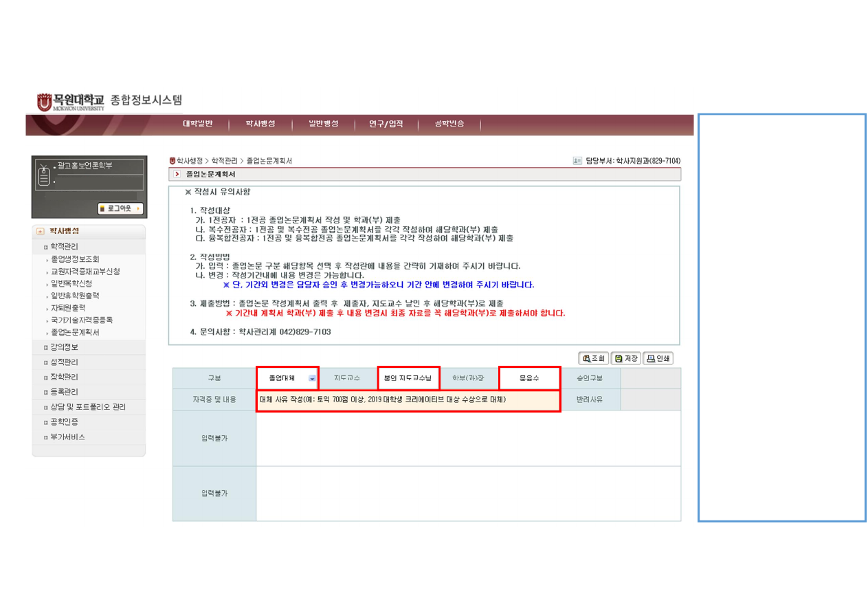
Task: Click the 저장 save button
Action: pos(625,358)
